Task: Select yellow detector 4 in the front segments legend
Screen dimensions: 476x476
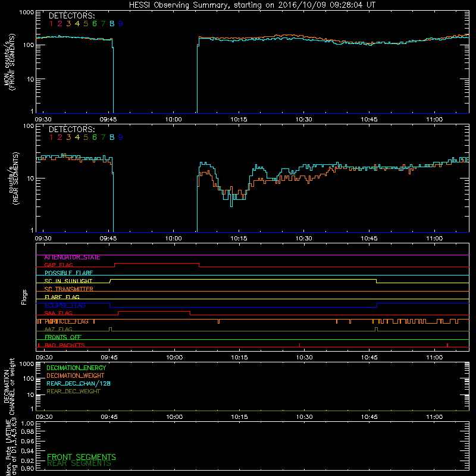Action: point(77,24)
